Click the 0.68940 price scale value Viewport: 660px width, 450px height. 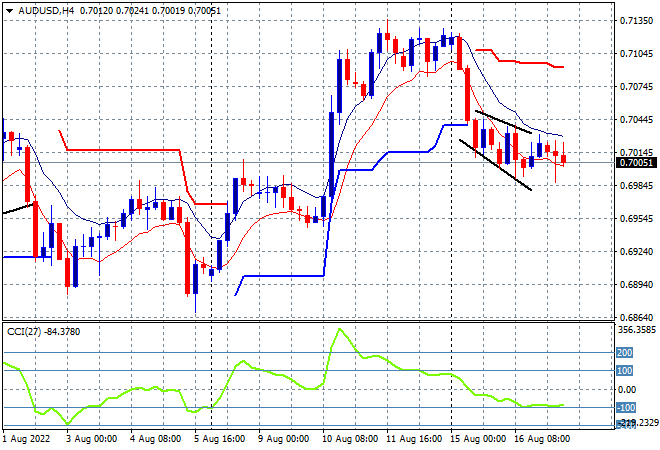pos(636,285)
